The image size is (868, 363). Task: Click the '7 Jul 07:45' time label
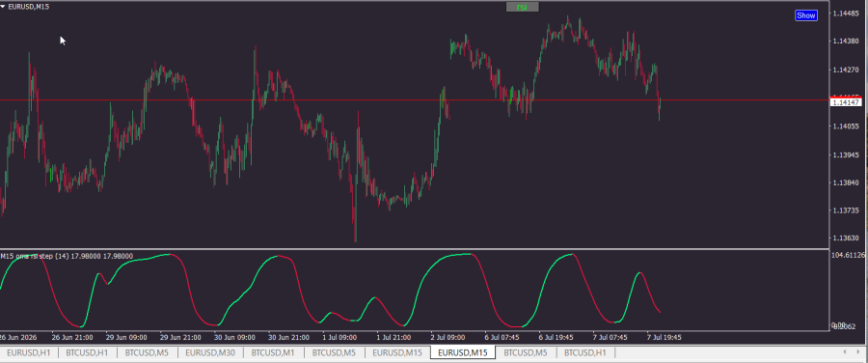point(610,337)
